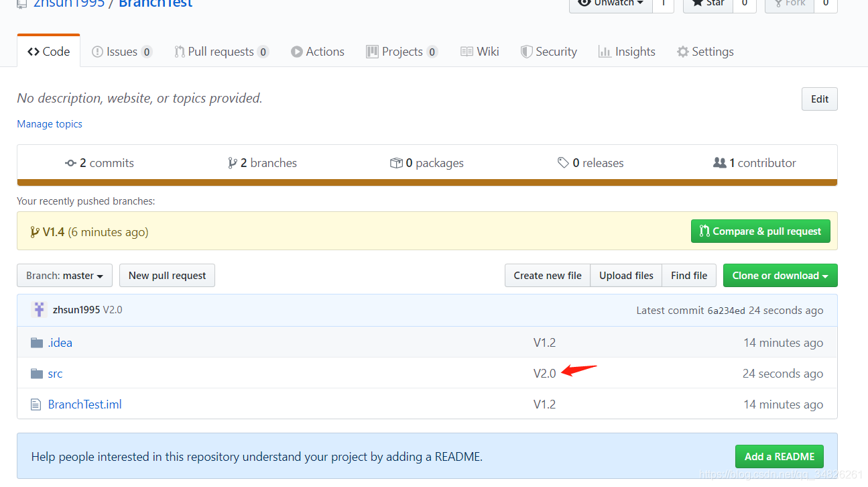Go to the Actions tab
Image resolution: width=868 pixels, height=487 pixels.
[x=318, y=52]
